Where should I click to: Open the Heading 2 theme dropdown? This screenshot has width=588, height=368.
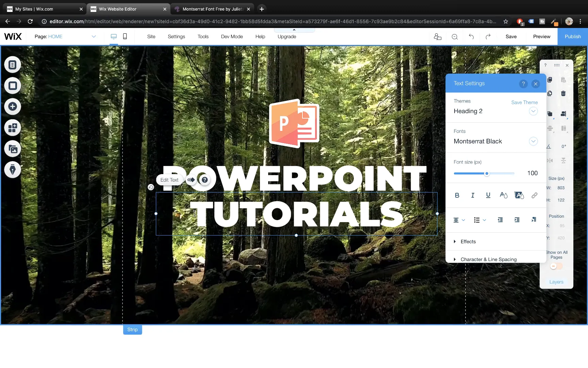point(533,111)
